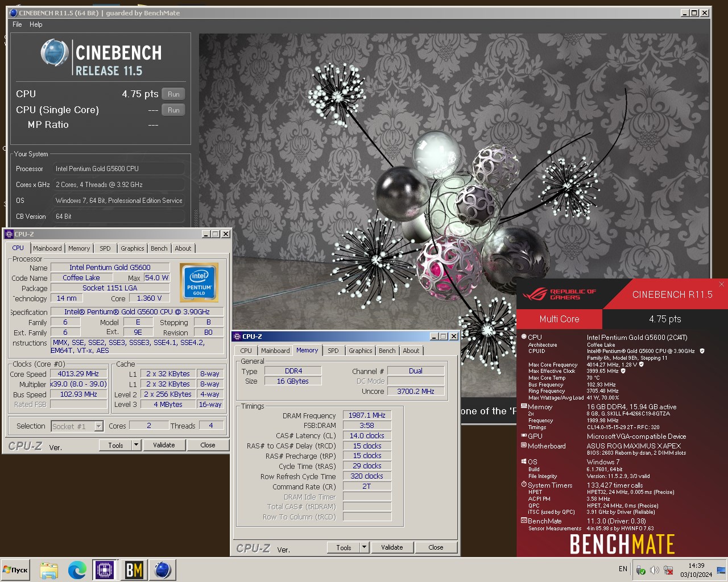728x582 pixels.
Task: Click the Max Effective Clock shield icon
Action: pos(623,371)
